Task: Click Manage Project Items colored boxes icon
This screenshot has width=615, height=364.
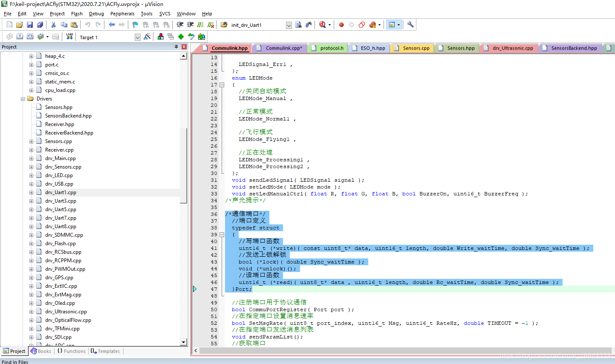Action: (x=161, y=37)
